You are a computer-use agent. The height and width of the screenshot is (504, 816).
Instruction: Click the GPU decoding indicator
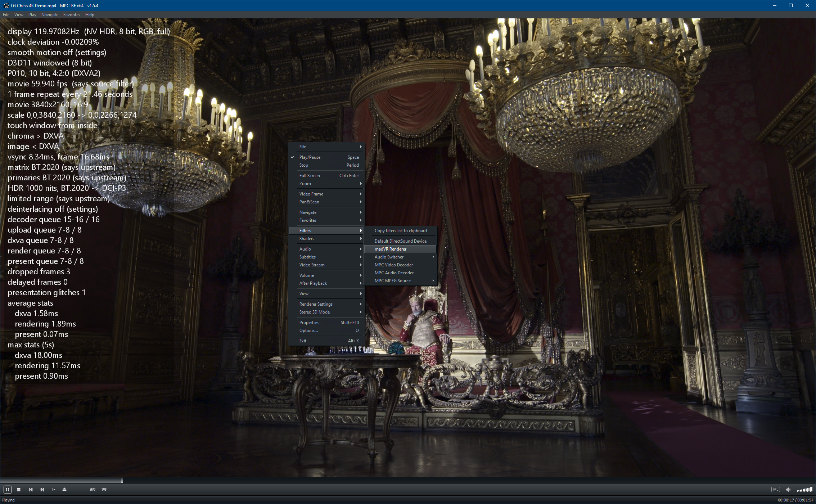775,490
